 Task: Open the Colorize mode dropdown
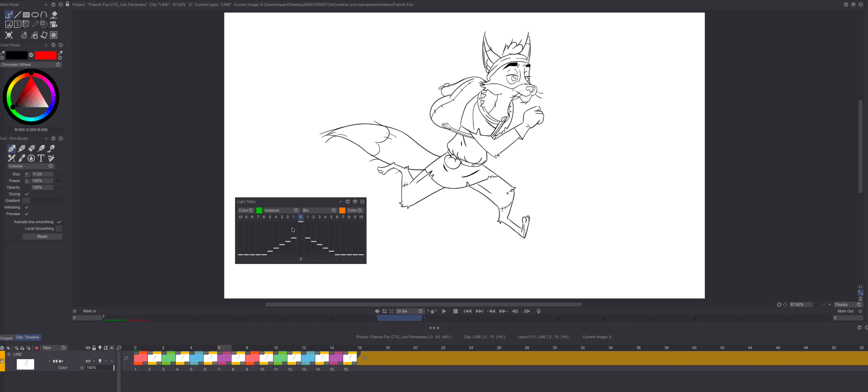(51, 166)
